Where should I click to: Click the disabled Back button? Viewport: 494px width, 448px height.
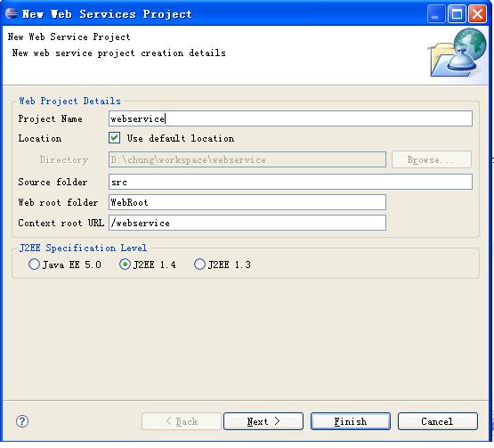182,421
